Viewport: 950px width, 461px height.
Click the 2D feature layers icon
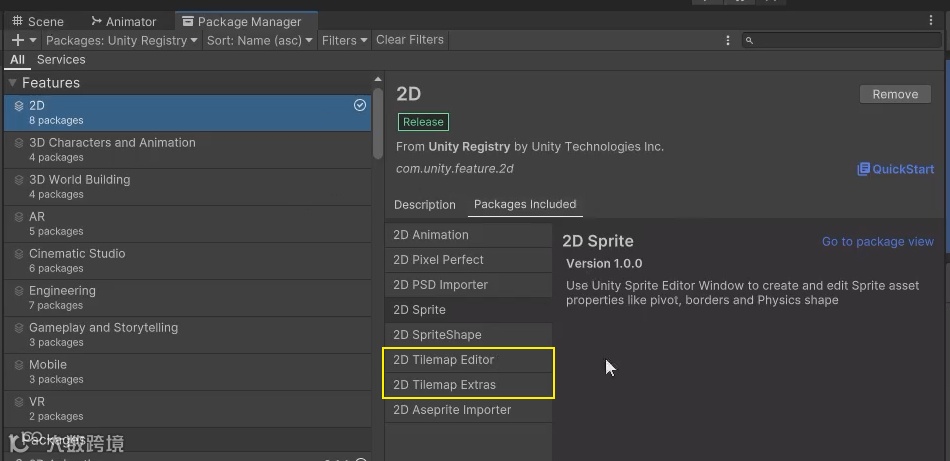click(19, 106)
